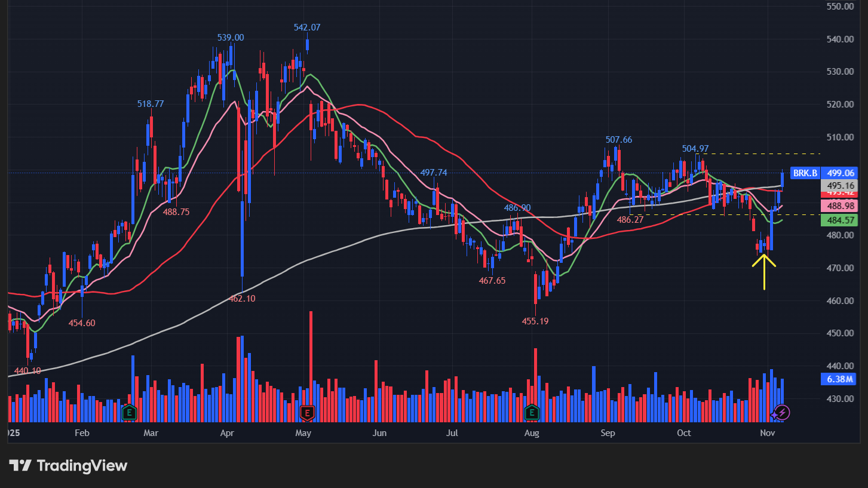Viewport: 868px width, 488px height.
Task: Click the 507.66 peak price label
Action: point(619,140)
